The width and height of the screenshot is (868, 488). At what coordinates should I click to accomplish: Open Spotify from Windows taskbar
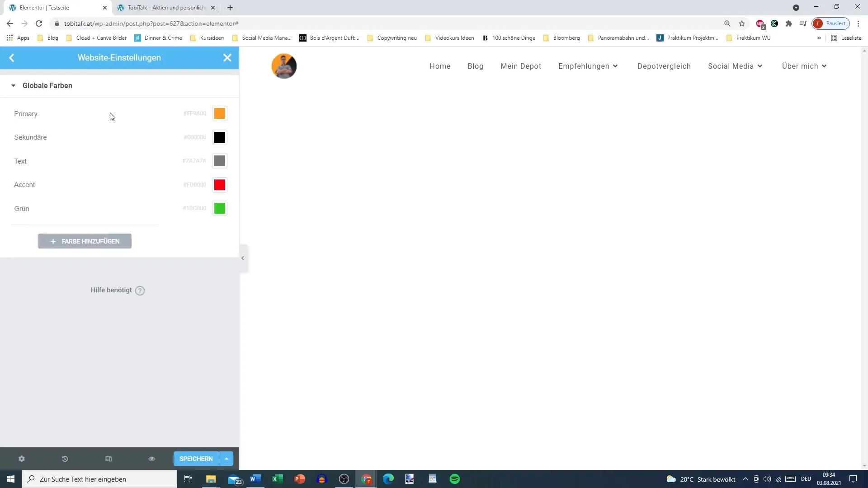[x=455, y=479]
